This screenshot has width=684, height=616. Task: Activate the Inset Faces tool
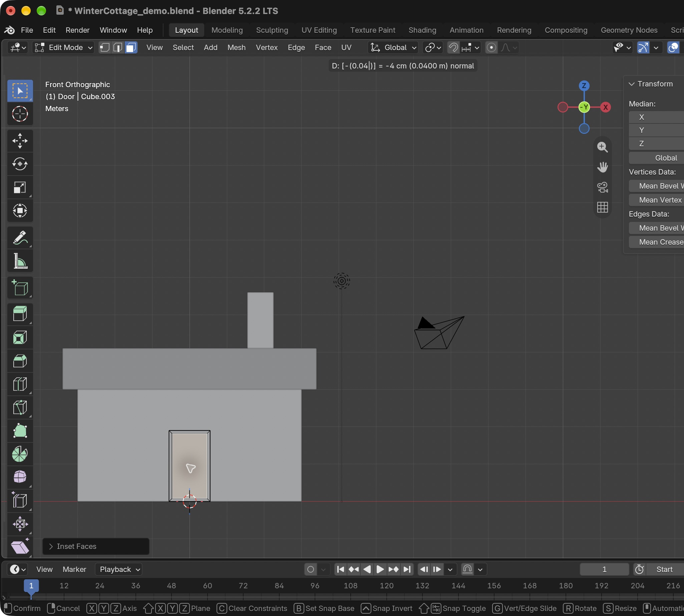20,337
